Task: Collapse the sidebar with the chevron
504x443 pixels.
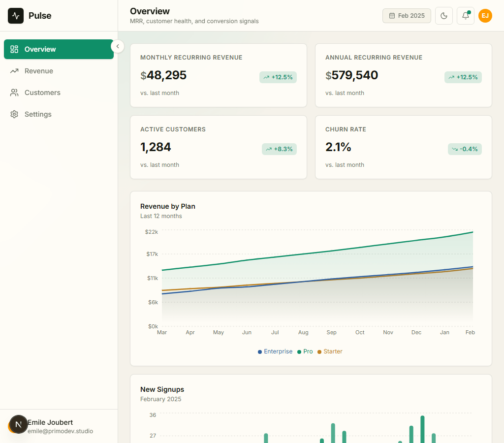Action: (x=118, y=46)
